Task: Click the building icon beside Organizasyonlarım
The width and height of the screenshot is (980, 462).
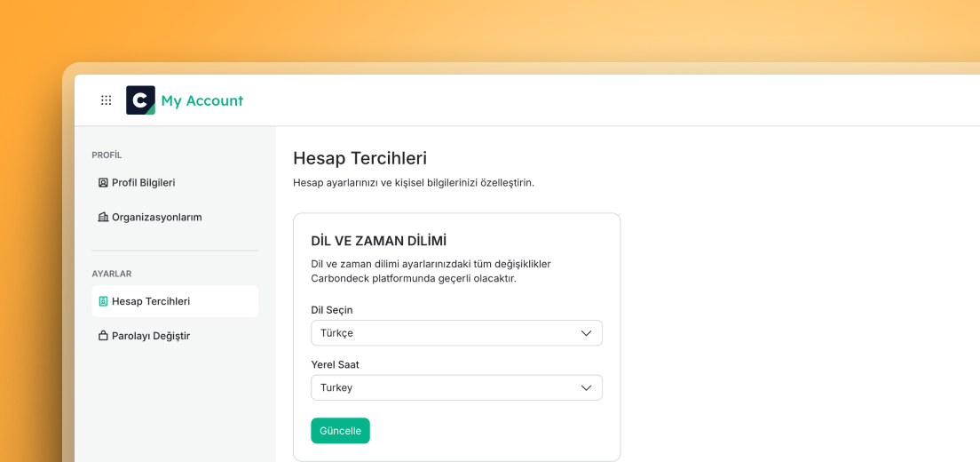Action: click(x=103, y=218)
